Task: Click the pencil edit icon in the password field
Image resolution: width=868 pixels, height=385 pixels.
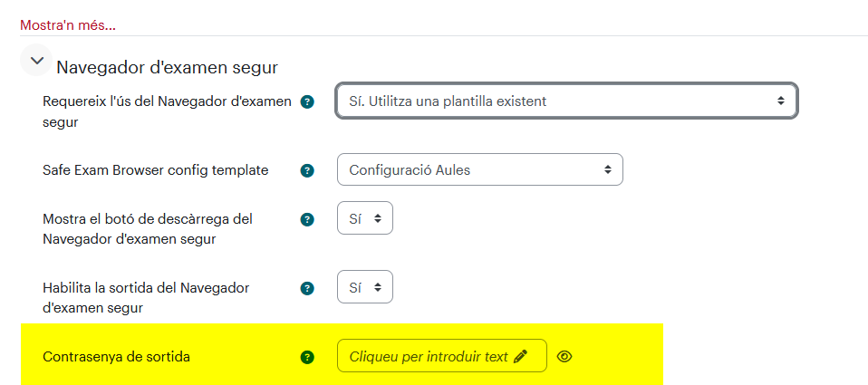Action: [520, 356]
